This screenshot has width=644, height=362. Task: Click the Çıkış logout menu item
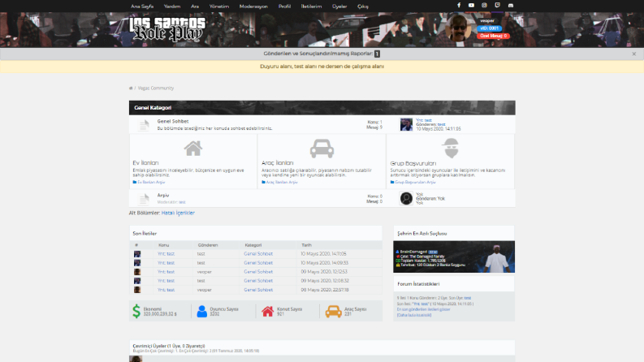coord(363,6)
